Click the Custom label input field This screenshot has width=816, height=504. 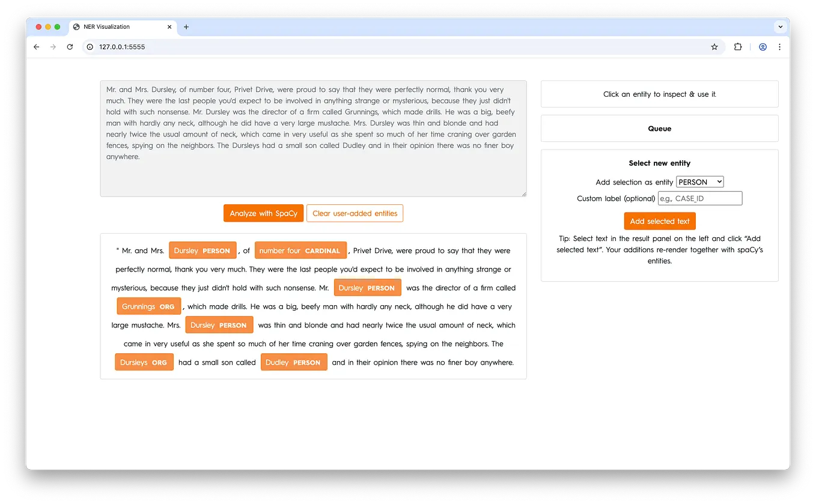699,198
